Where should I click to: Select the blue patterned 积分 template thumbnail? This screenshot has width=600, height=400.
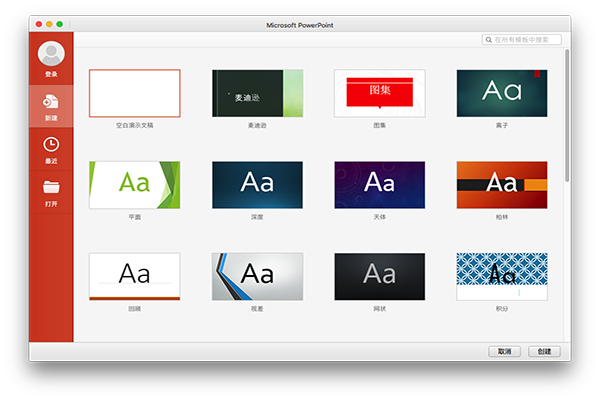[x=502, y=276]
